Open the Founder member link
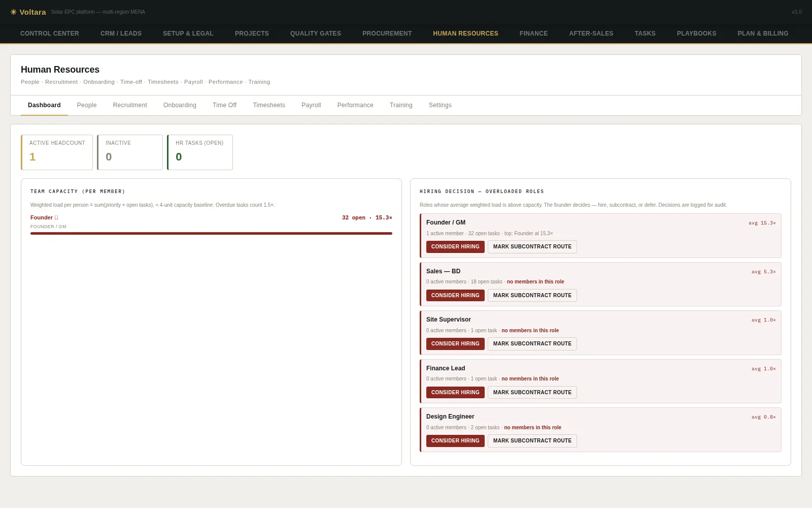This screenshot has height=508, width=812. click(42, 217)
